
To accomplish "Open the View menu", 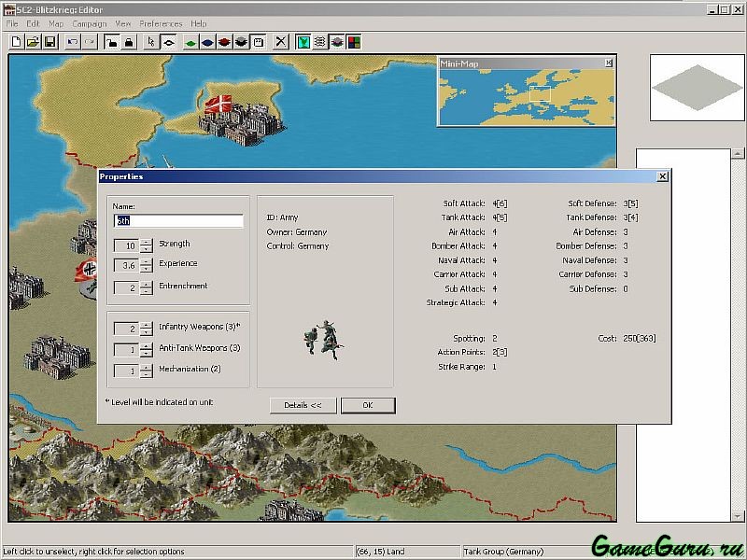I will click(x=123, y=23).
